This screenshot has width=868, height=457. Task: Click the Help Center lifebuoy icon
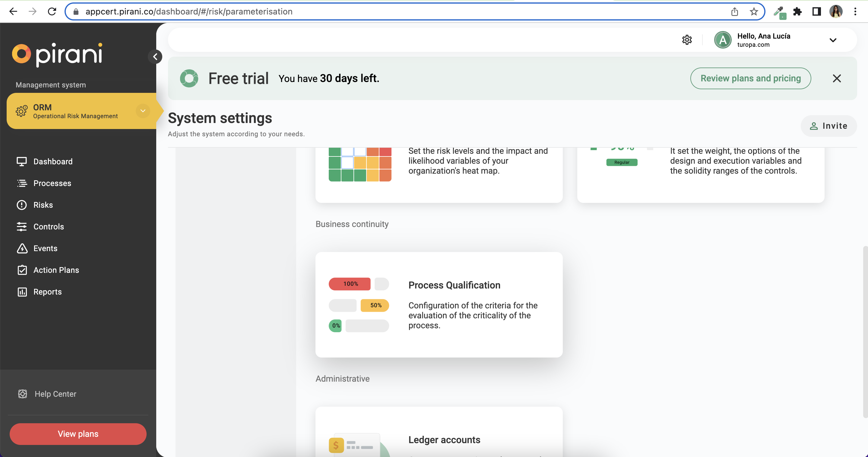tap(23, 394)
